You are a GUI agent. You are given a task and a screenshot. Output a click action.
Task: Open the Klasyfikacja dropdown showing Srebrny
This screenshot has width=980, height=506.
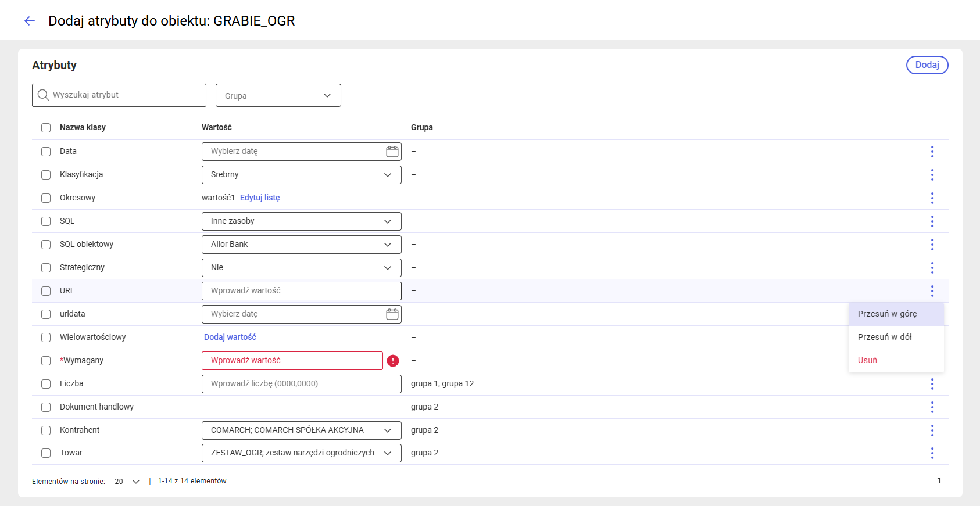point(302,175)
